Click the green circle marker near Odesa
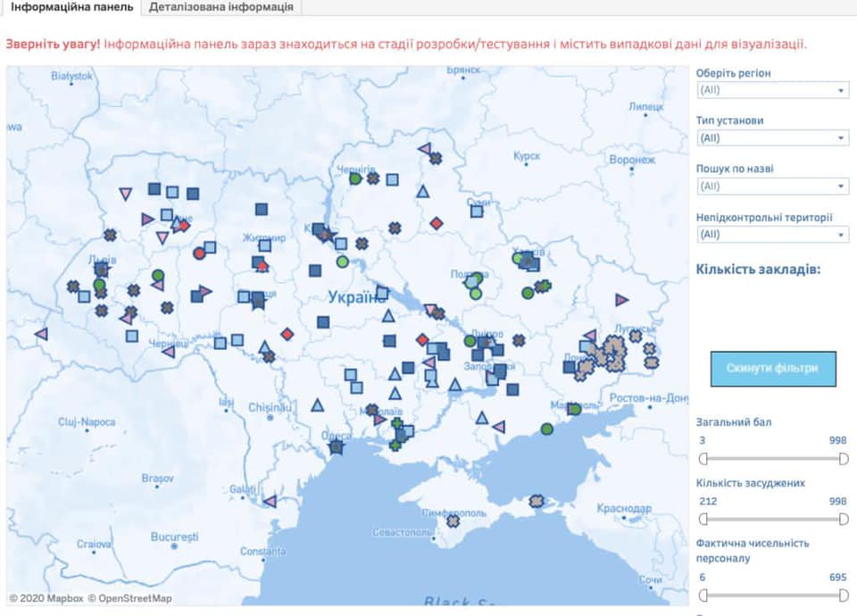This screenshot has width=857, height=616. pos(546,428)
